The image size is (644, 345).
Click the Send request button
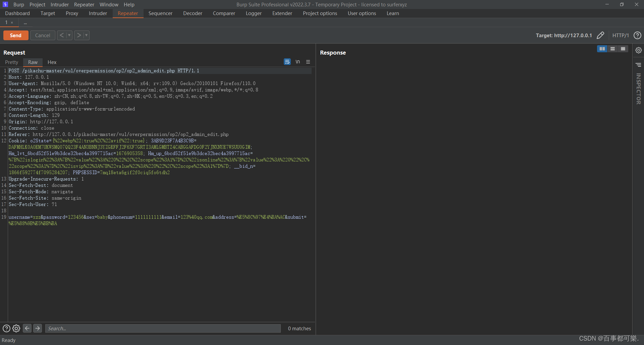pos(16,35)
